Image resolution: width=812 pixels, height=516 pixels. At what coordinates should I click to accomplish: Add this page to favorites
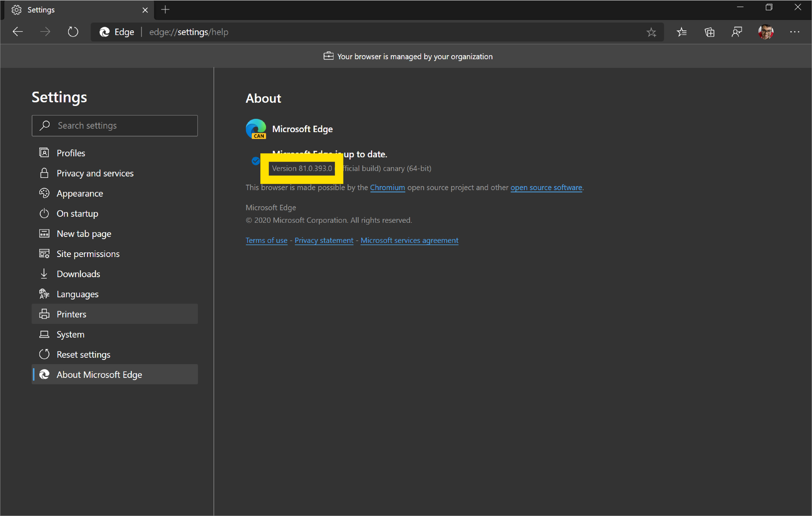[652, 32]
